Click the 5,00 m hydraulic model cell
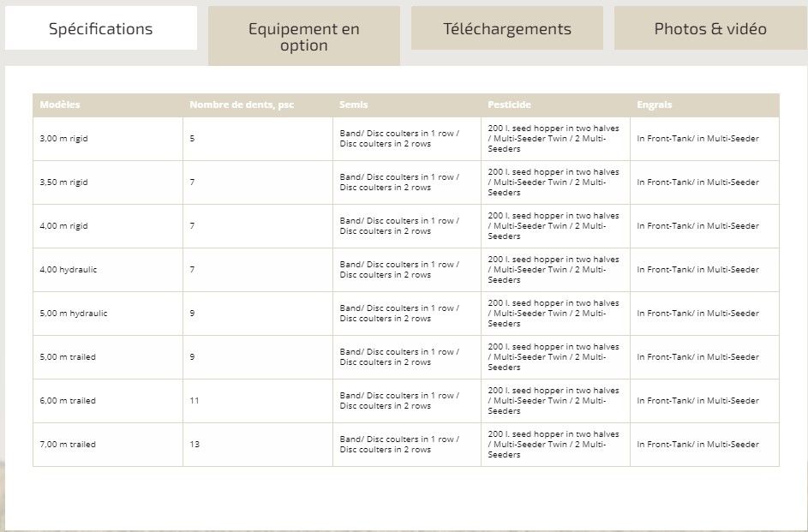 tap(74, 314)
